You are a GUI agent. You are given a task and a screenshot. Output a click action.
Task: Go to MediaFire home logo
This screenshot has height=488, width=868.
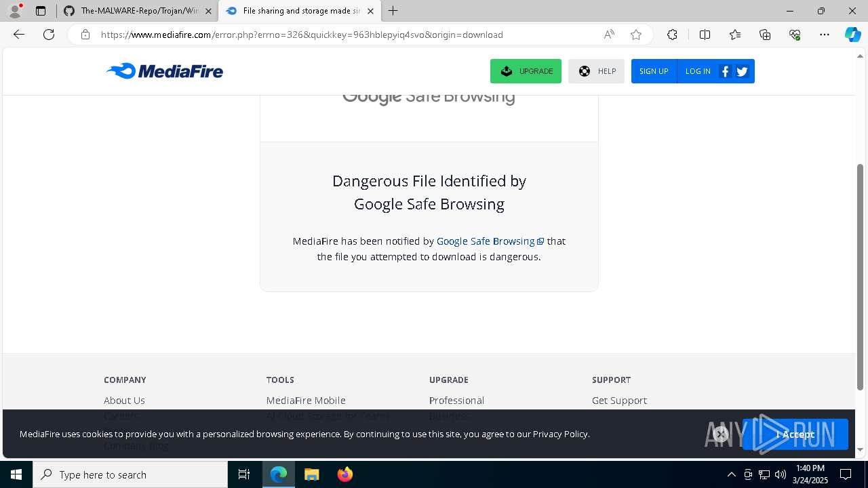coord(165,71)
